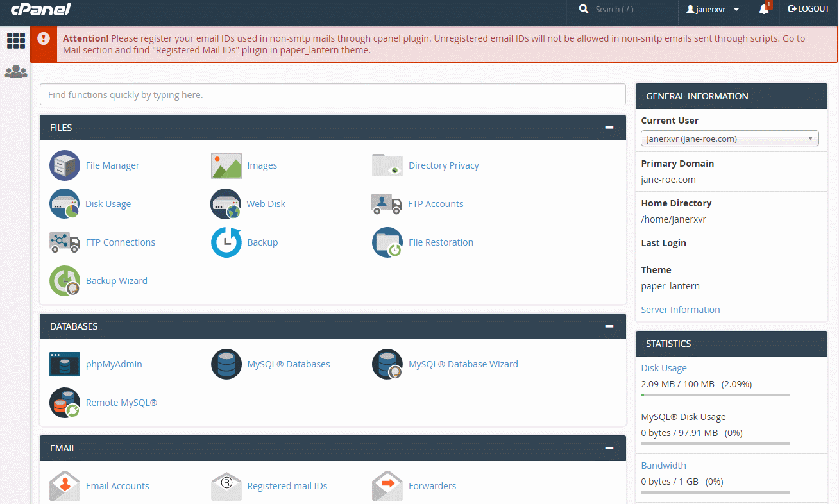
Task: Open the Backup link
Action: pyautogui.click(x=262, y=242)
